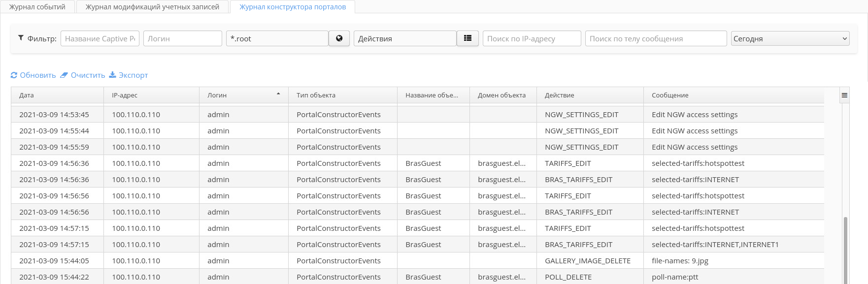
Task: Toggle sort arrow in Логин column header
Action: coord(278,94)
